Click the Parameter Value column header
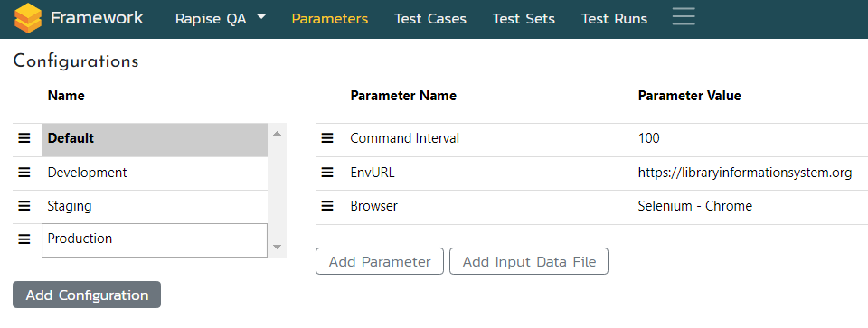Screen dimensions: 868x328 pyautogui.click(x=690, y=96)
